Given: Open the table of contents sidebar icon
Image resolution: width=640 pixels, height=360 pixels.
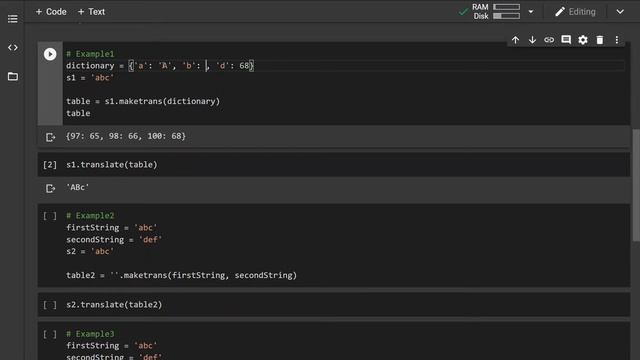Looking at the screenshot, I should [x=13, y=19].
